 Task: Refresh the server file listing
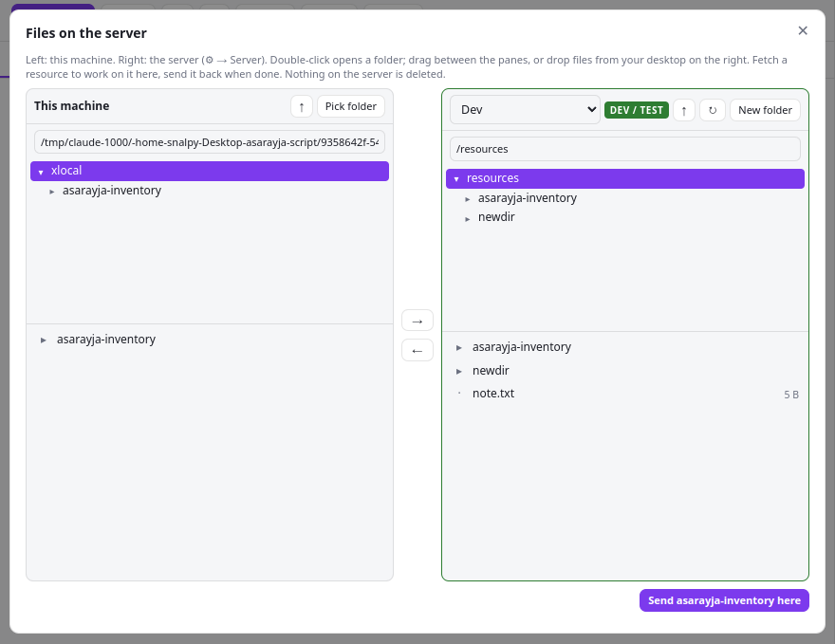click(713, 110)
